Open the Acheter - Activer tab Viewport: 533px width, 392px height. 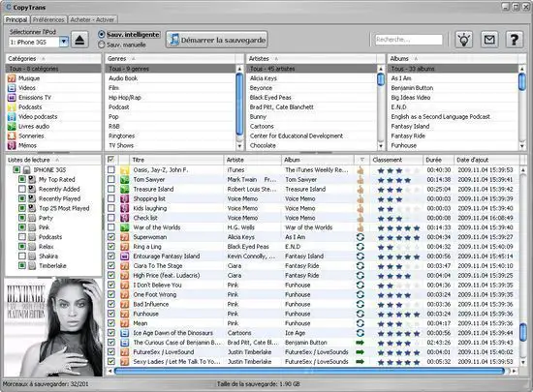(92, 19)
